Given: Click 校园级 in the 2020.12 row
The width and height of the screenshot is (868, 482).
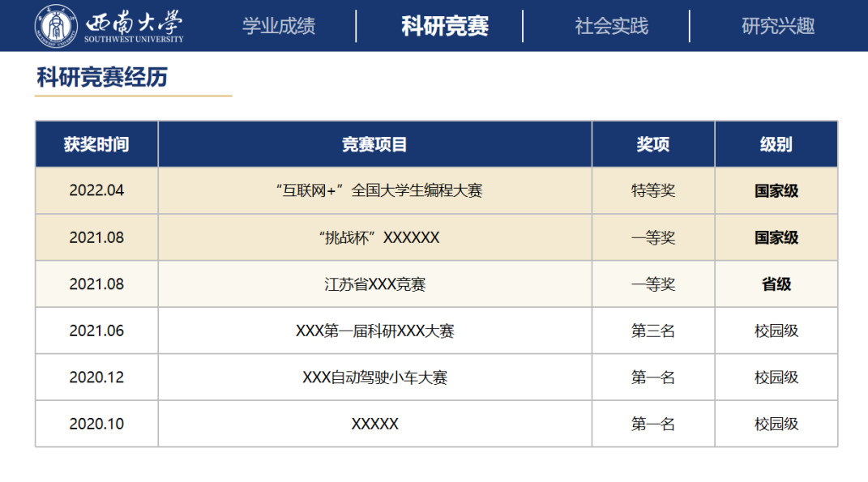Looking at the screenshot, I should pos(776,377).
